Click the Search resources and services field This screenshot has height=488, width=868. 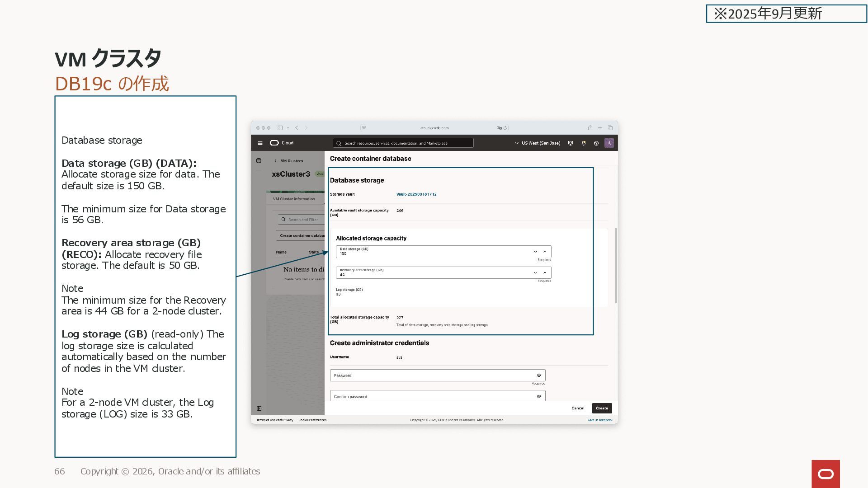click(x=403, y=143)
